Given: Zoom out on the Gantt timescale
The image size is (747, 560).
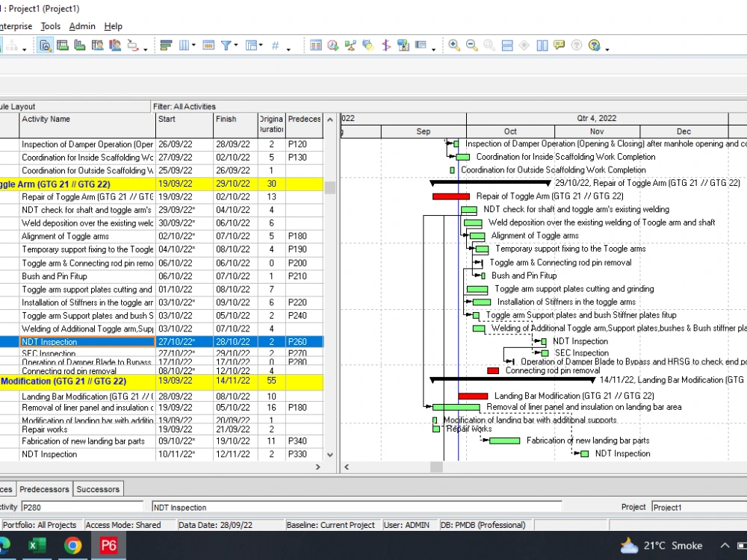Looking at the screenshot, I should (x=473, y=45).
